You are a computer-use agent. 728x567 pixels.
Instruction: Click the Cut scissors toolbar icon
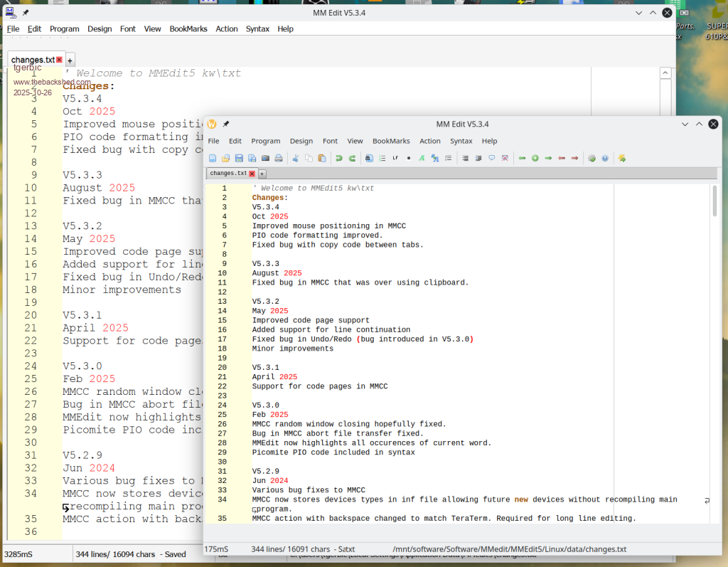click(295, 158)
